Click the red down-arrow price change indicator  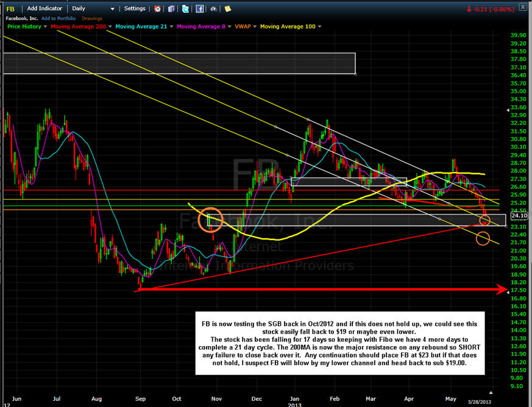pos(469,9)
